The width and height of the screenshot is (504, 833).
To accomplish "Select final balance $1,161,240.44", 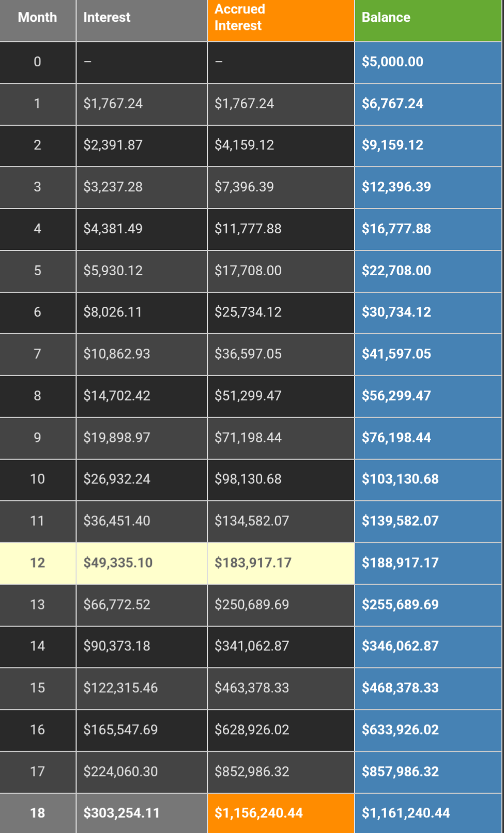I will pyautogui.click(x=428, y=813).
